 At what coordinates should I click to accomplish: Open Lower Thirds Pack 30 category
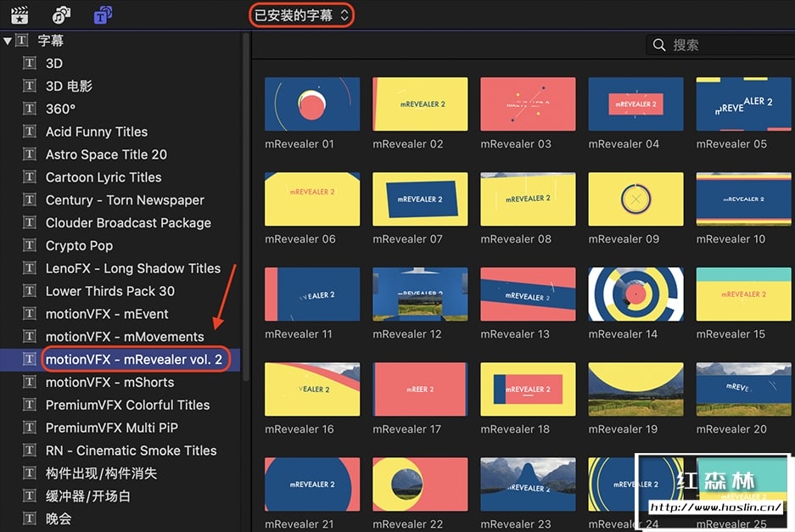(110, 291)
